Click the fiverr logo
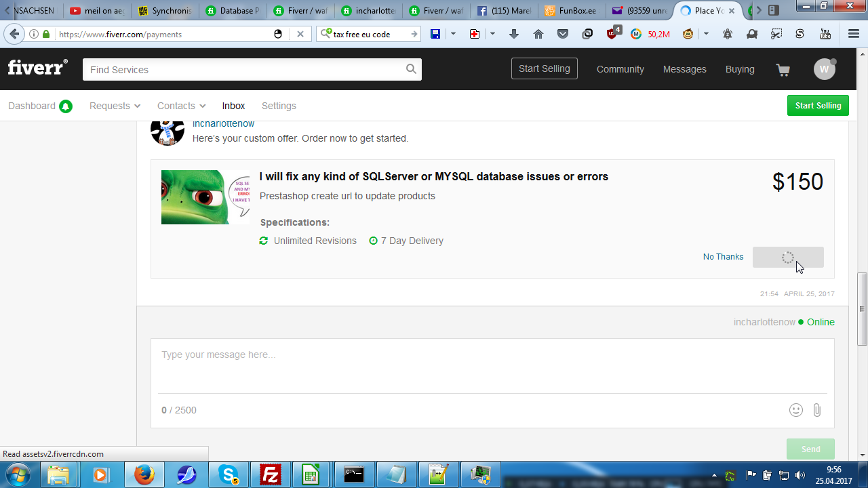 [38, 68]
